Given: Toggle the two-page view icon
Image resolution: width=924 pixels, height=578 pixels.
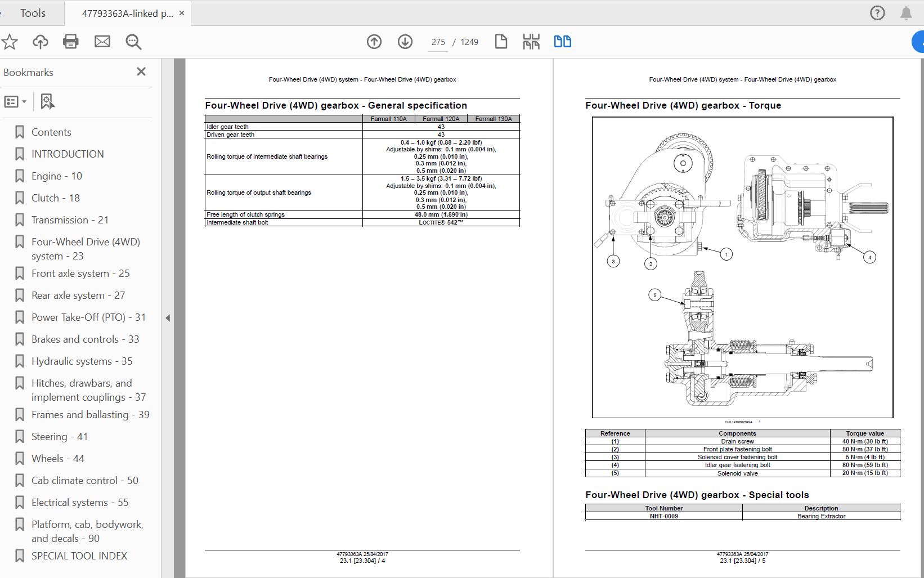Looking at the screenshot, I should click(x=562, y=42).
